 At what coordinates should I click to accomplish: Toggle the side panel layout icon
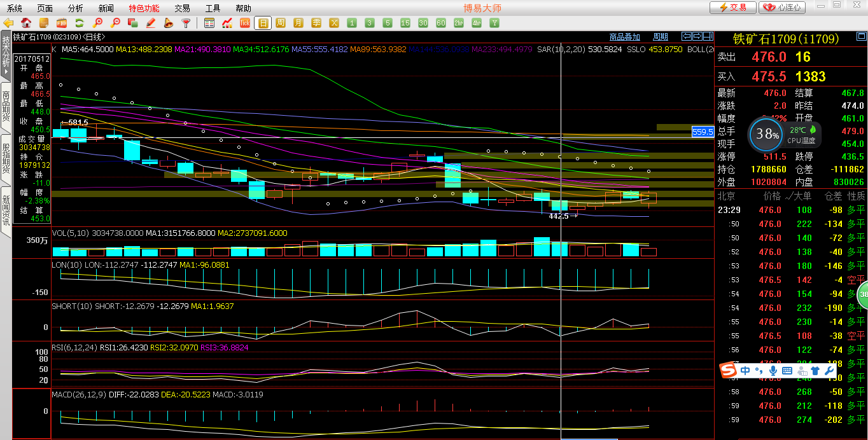(x=708, y=36)
